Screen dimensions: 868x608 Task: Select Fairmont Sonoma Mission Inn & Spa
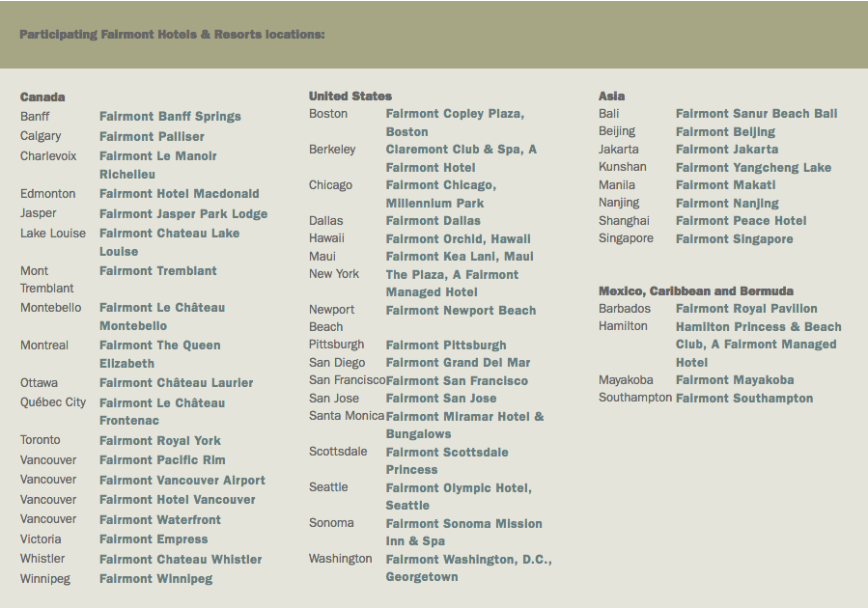[x=463, y=532]
